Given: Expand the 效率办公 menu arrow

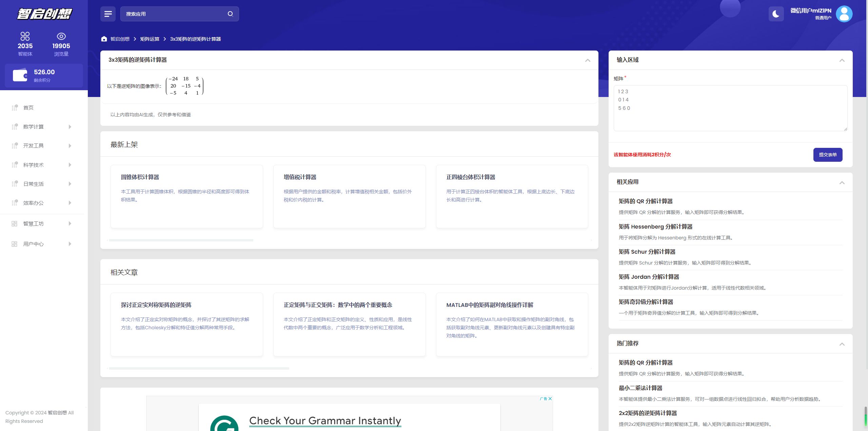Looking at the screenshot, I should [70, 203].
